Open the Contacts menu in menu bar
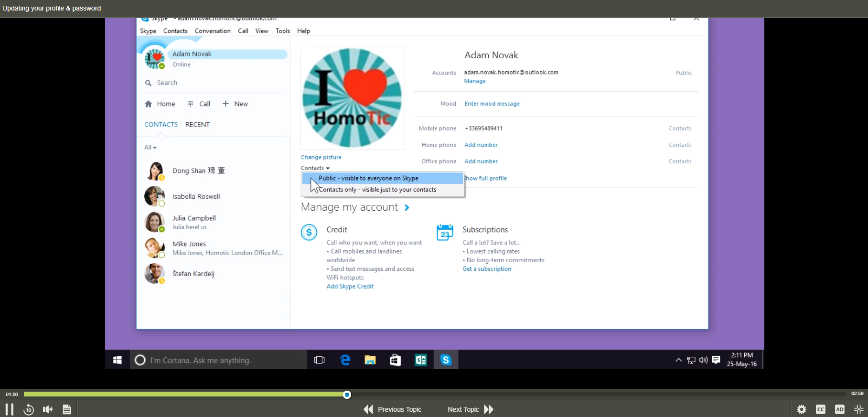868x417 pixels. click(x=175, y=31)
